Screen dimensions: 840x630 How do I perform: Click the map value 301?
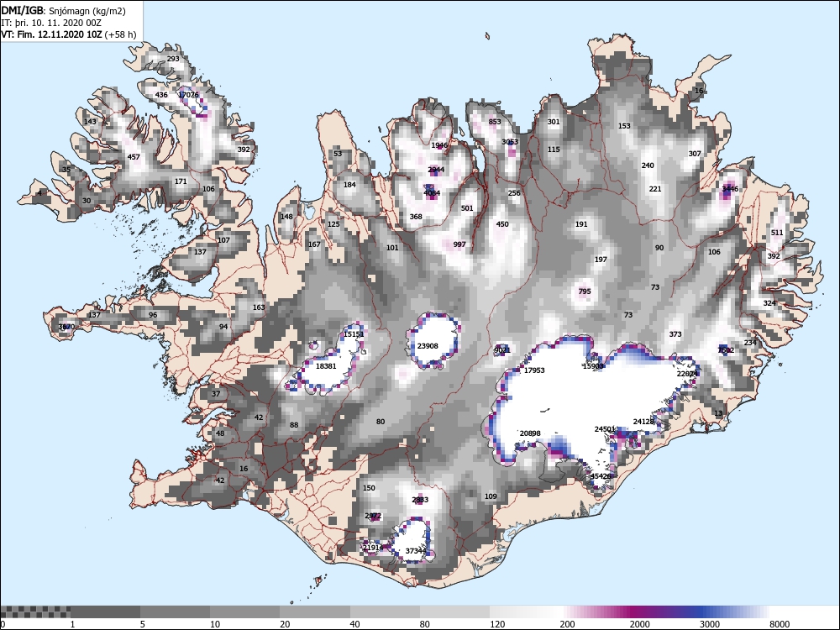click(554, 122)
